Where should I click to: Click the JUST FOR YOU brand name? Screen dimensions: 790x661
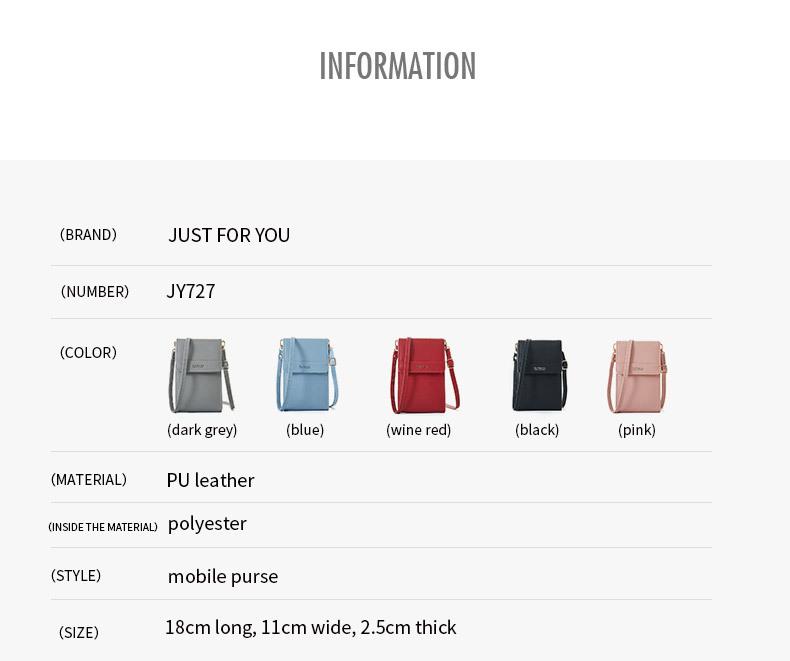(229, 235)
